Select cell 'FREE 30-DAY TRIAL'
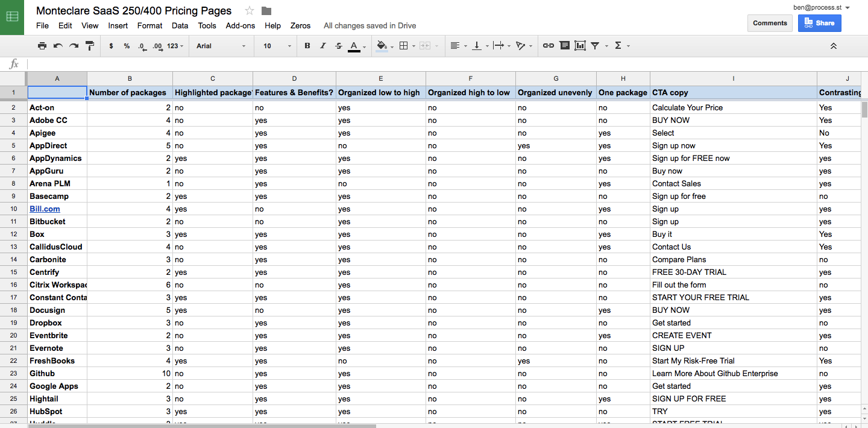This screenshot has width=868, height=428. point(733,272)
